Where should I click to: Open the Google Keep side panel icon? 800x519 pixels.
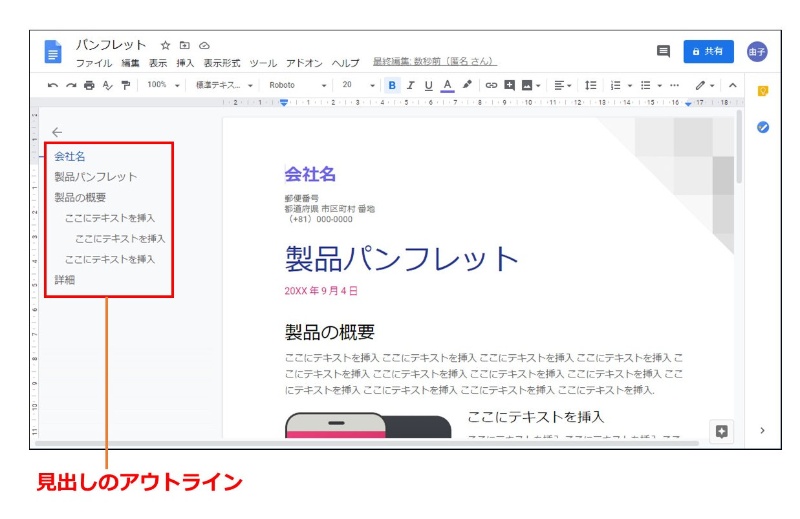(x=763, y=91)
